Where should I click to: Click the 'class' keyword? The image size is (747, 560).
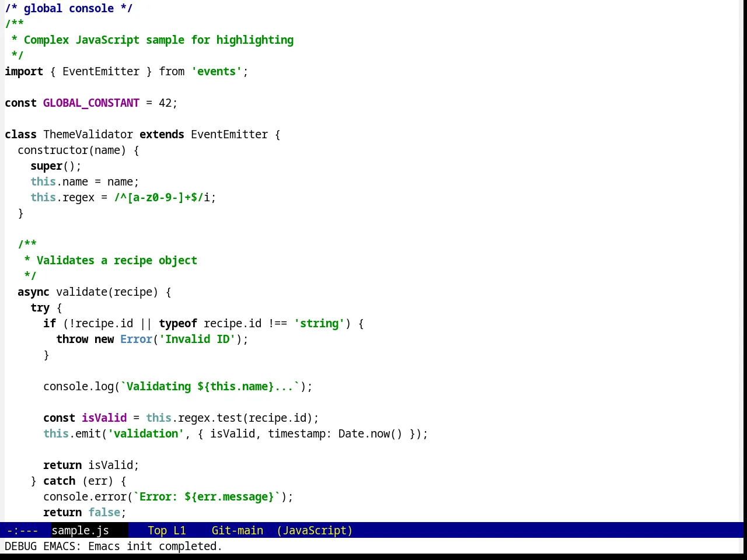(20, 134)
